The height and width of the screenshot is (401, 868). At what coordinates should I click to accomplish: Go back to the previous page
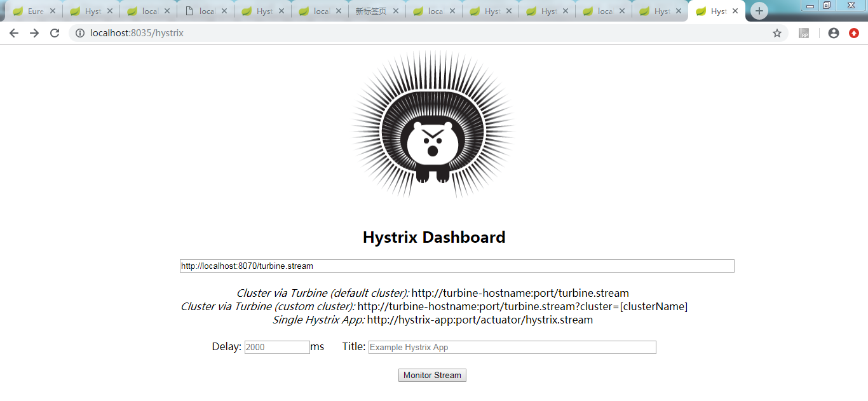pos(14,33)
